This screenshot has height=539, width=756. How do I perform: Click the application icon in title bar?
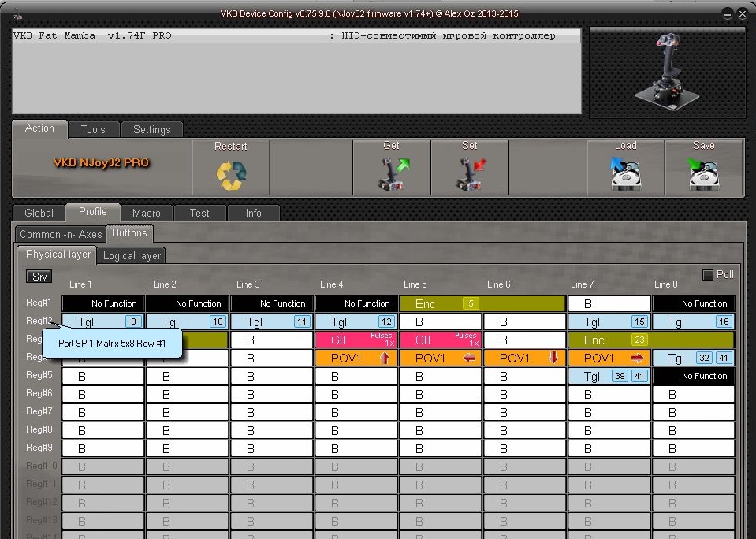18,14
